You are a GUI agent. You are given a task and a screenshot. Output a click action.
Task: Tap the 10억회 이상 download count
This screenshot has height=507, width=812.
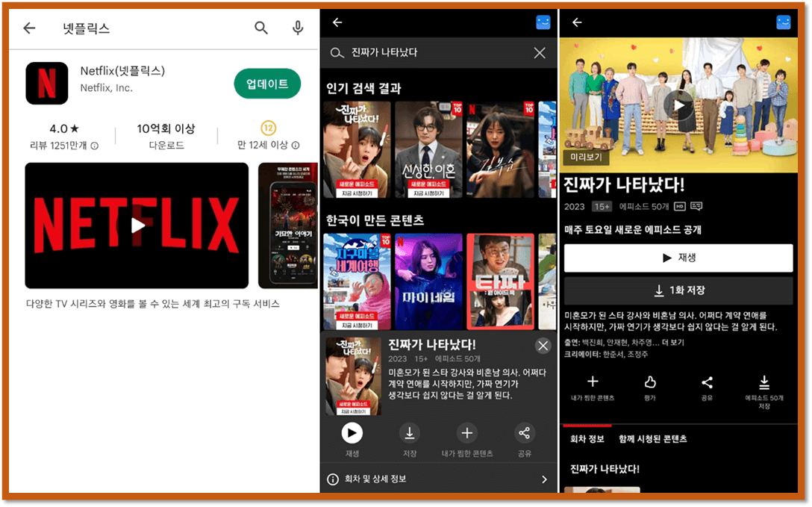[x=166, y=128]
